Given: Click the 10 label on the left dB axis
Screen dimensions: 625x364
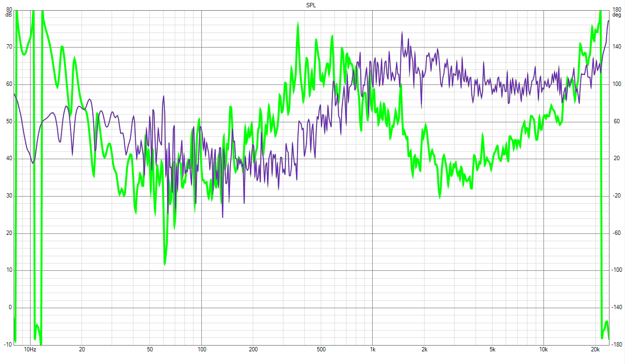Looking at the screenshot, I should [x=9, y=270].
